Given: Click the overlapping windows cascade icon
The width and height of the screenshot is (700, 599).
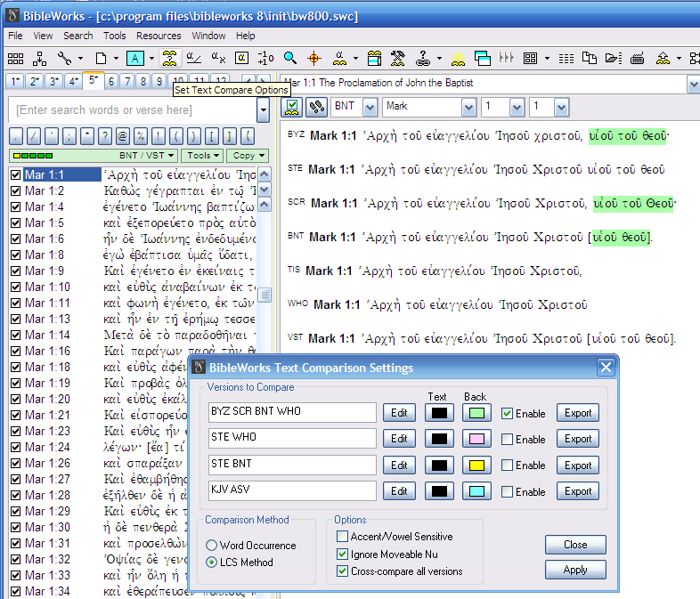Looking at the screenshot, I should (483, 59).
